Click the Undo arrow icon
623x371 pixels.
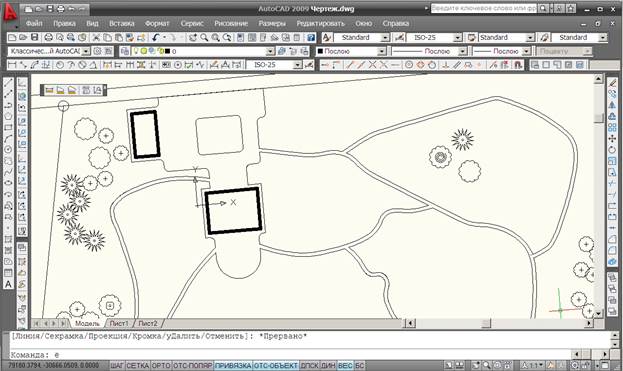(155, 37)
